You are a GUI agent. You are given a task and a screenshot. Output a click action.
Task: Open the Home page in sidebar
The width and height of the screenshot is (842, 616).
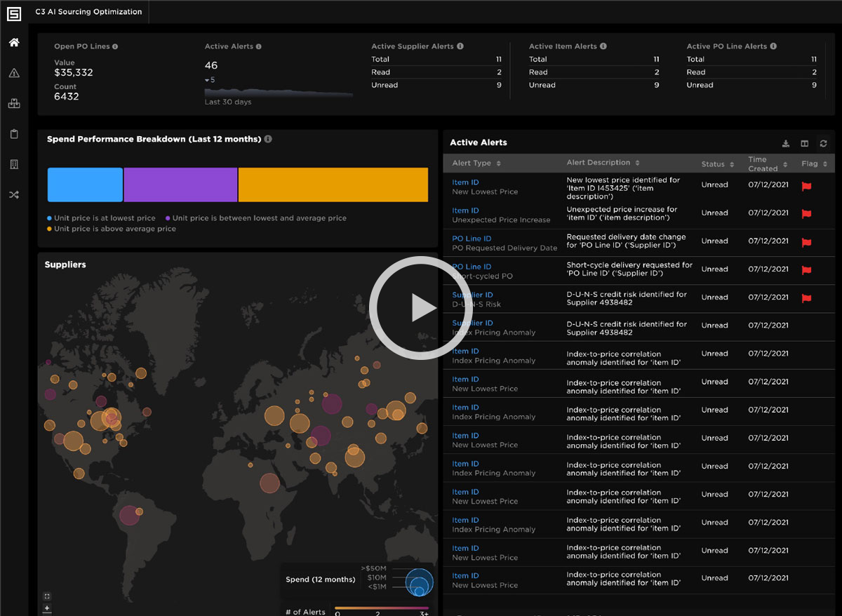click(x=14, y=43)
